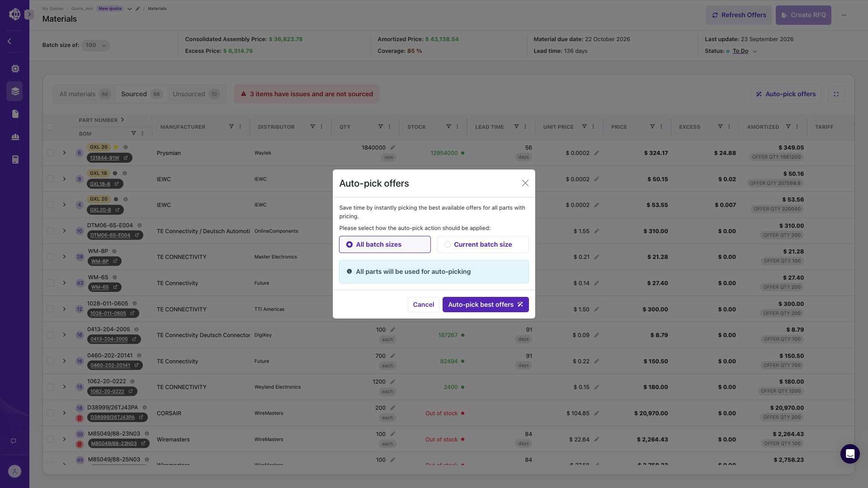The width and height of the screenshot is (868, 488).
Task: Click Create RFQ button
Action: click(803, 15)
